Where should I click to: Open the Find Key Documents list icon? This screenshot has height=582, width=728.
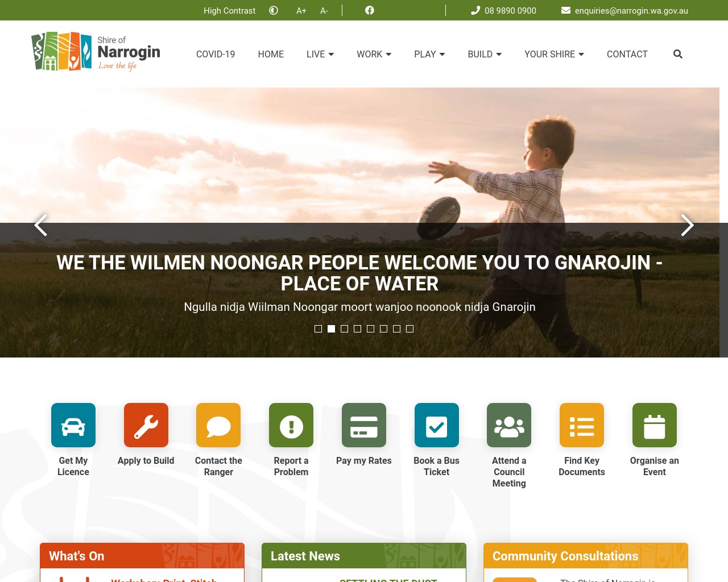tap(581, 425)
